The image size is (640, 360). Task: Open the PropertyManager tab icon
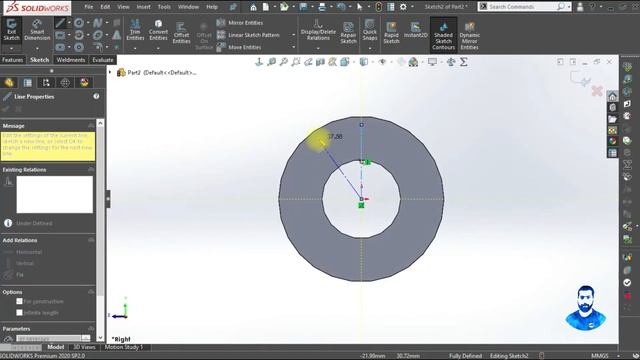point(28,83)
